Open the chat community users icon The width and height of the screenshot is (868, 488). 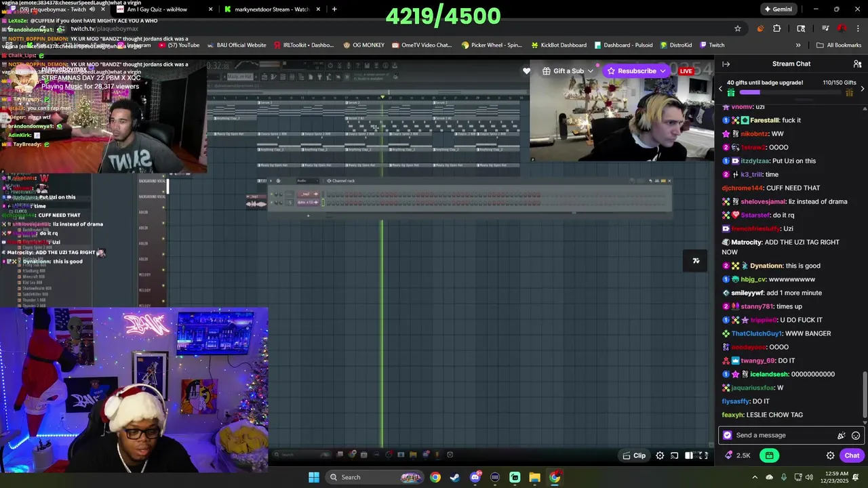pyautogui.click(x=857, y=64)
